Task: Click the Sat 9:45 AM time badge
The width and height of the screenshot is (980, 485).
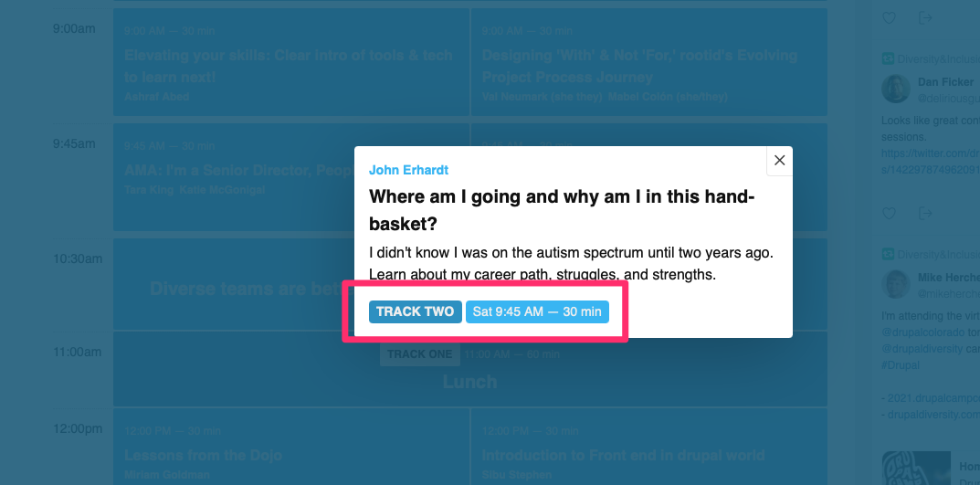Action: tap(537, 311)
